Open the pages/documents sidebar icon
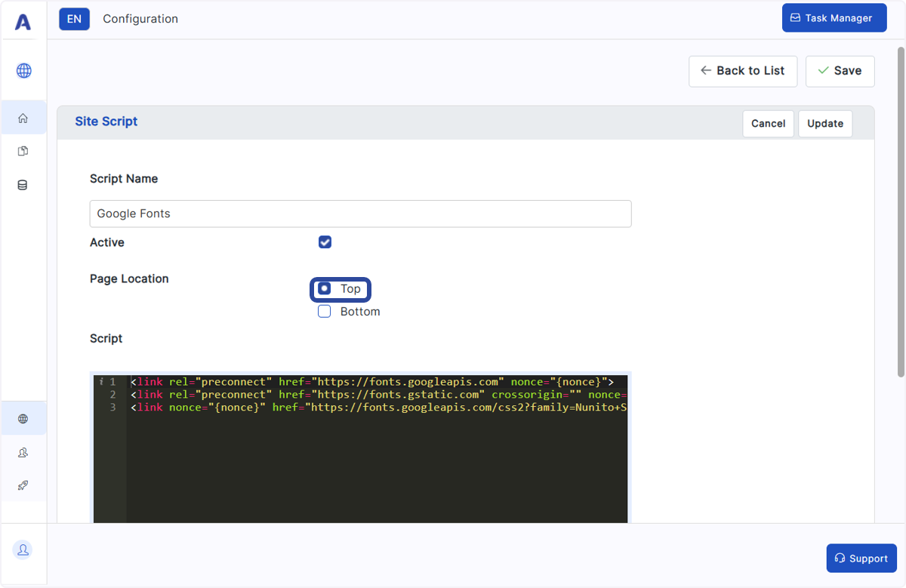Image resolution: width=906 pixels, height=588 pixels. click(23, 152)
